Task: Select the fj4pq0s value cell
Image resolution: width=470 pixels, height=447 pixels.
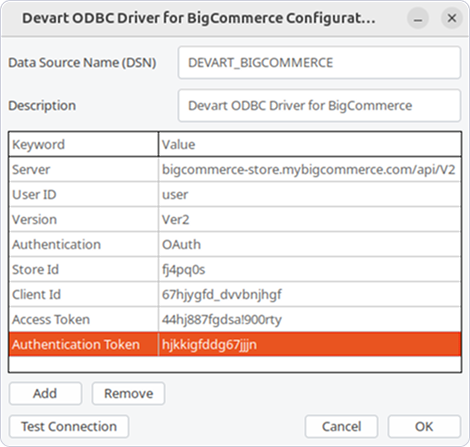Action: pos(310,270)
